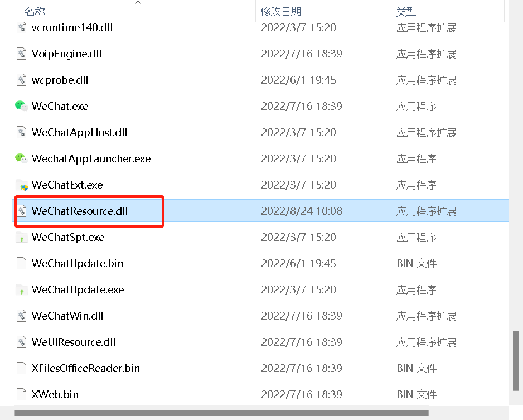Select the file name VoipEngine.dll
Viewport: 523px width, 420px height.
point(66,54)
